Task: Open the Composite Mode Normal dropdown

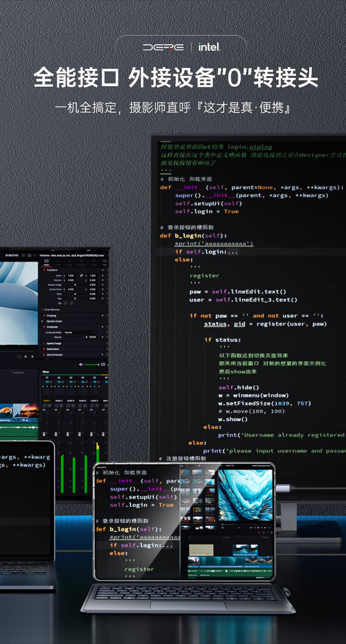Action: (x=79, y=332)
